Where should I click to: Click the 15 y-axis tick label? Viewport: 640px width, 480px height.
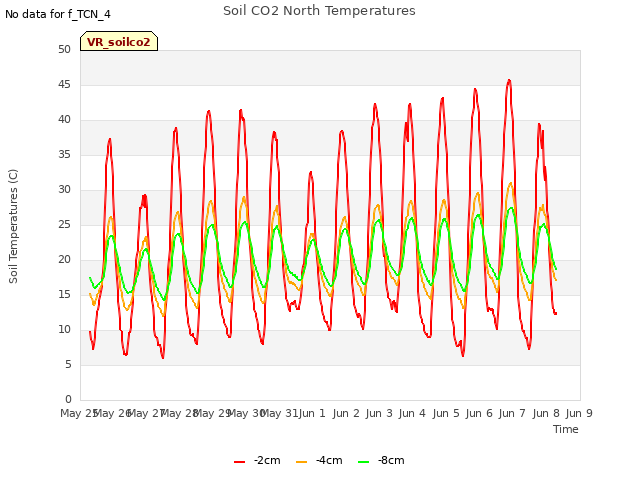64,294
